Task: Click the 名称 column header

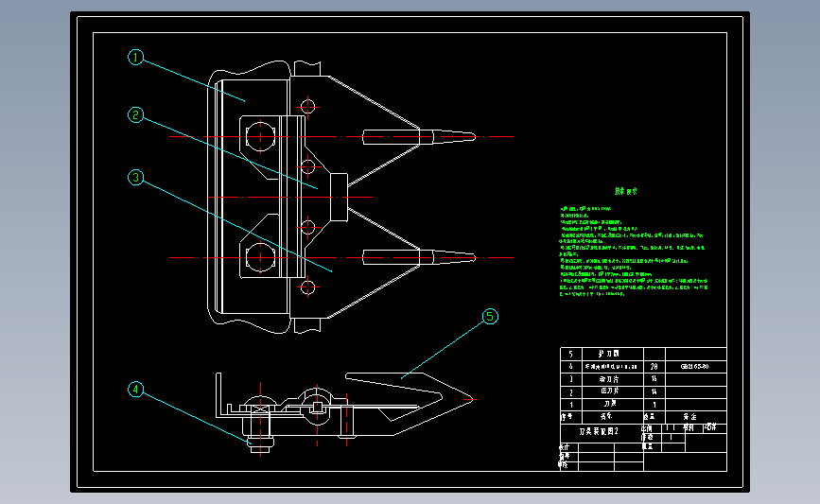Action: click(x=611, y=417)
